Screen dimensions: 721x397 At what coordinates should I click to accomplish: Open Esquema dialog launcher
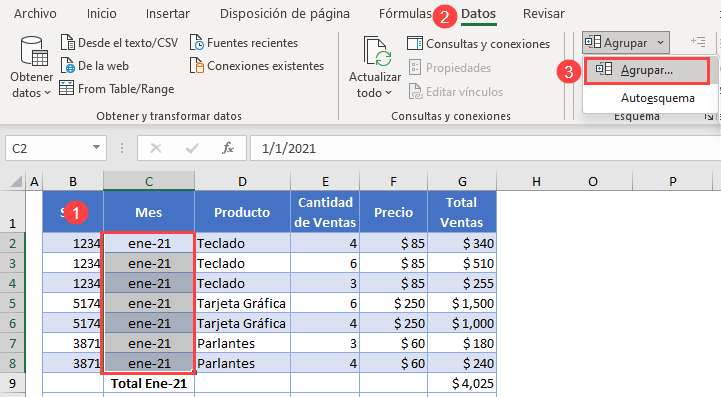click(x=709, y=117)
